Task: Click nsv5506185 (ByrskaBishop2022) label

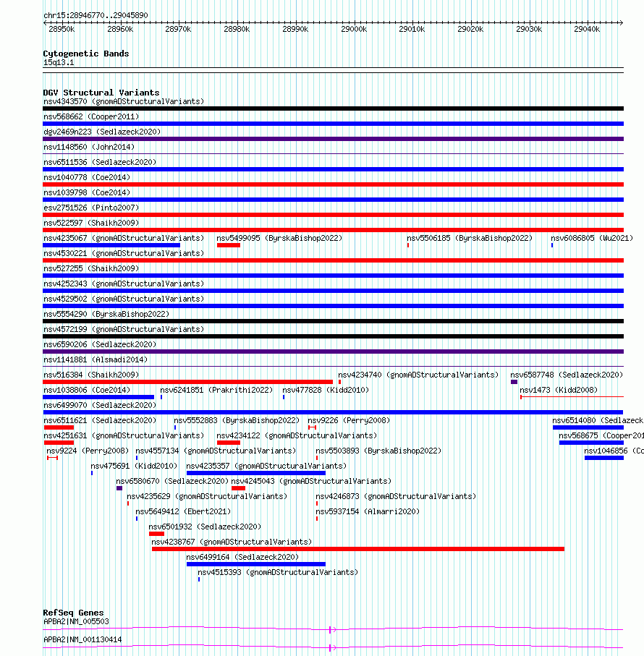Action: point(470,238)
